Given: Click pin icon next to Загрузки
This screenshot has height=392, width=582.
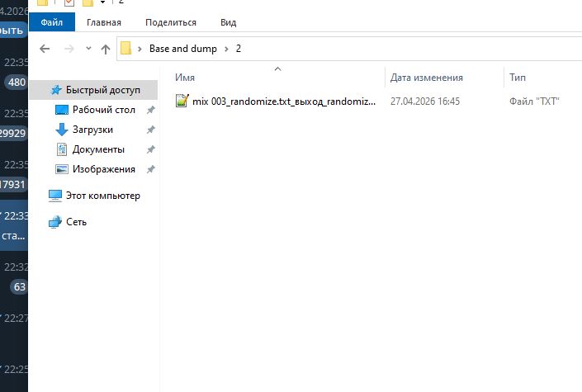Looking at the screenshot, I should coord(150,130).
